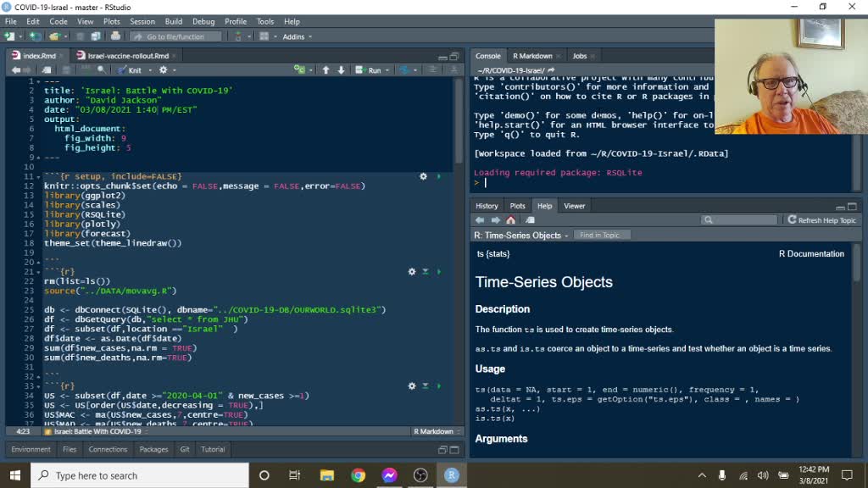Open the Run options dropdown arrow
868x488 pixels.
coord(387,70)
